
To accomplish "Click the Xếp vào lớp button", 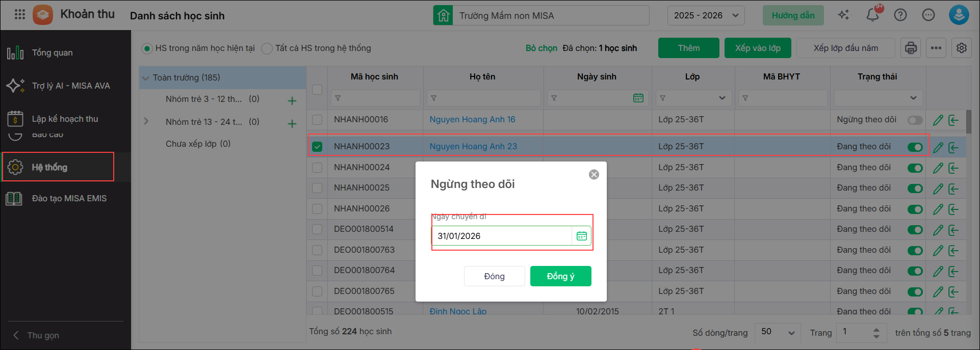I will [758, 48].
